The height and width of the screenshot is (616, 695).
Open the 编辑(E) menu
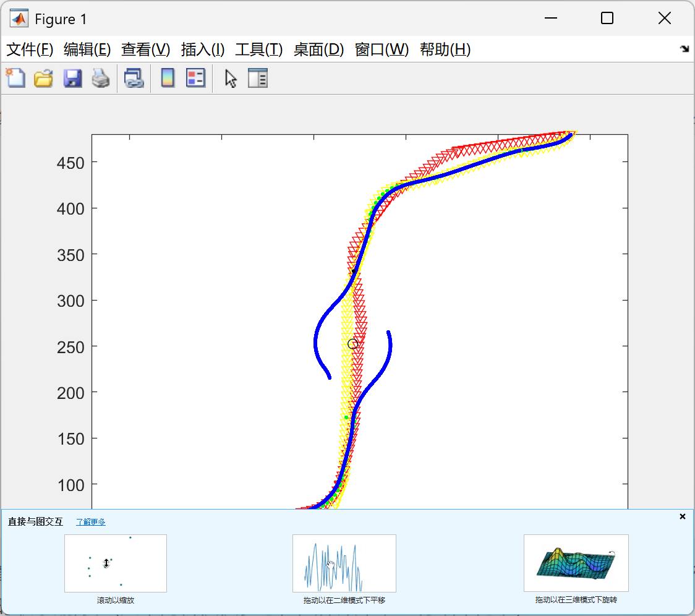[x=87, y=49]
